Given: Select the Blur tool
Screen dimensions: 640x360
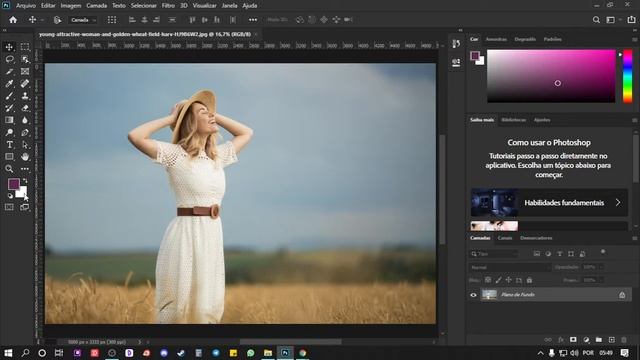Looking at the screenshot, I should click(25, 120).
